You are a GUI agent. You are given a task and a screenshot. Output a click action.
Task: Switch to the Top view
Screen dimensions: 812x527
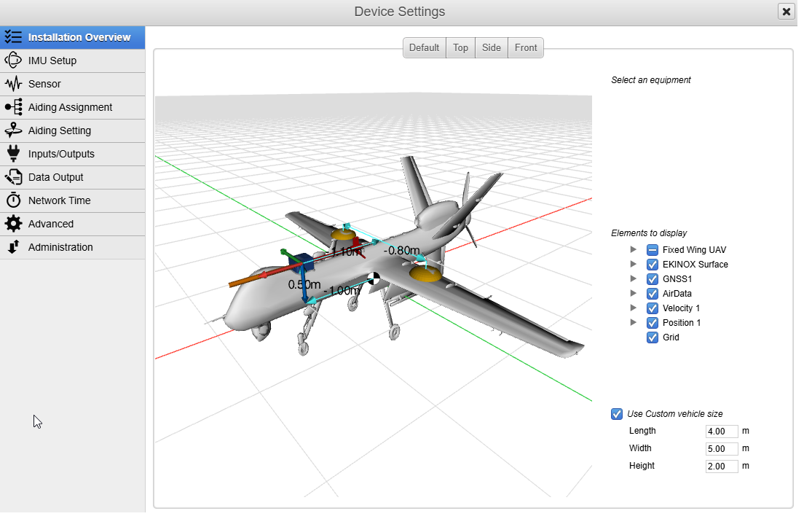tap(460, 48)
